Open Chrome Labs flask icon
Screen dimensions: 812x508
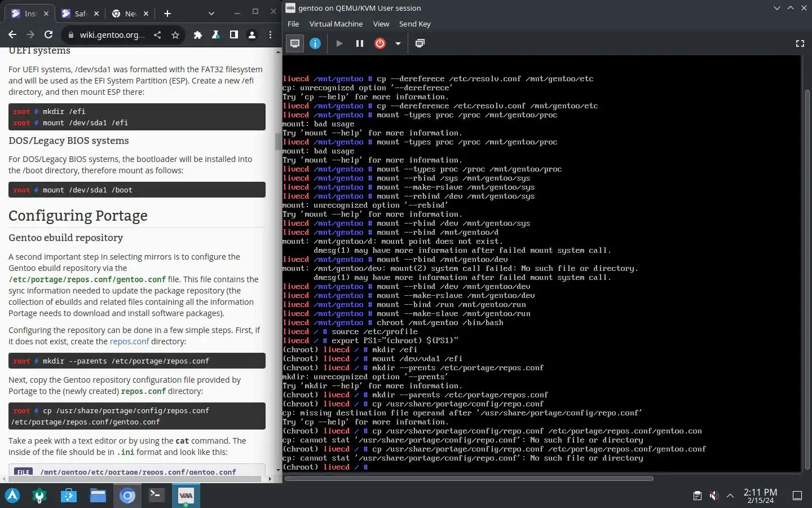(215, 35)
